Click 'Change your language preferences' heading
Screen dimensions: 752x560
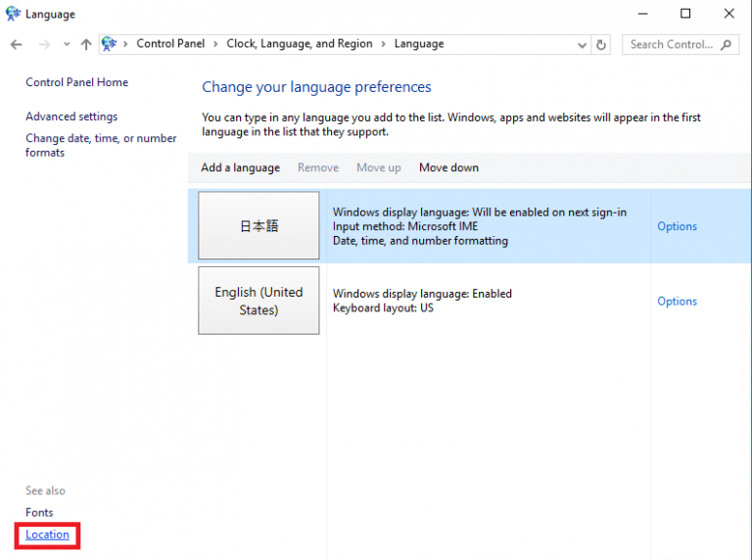coord(316,87)
